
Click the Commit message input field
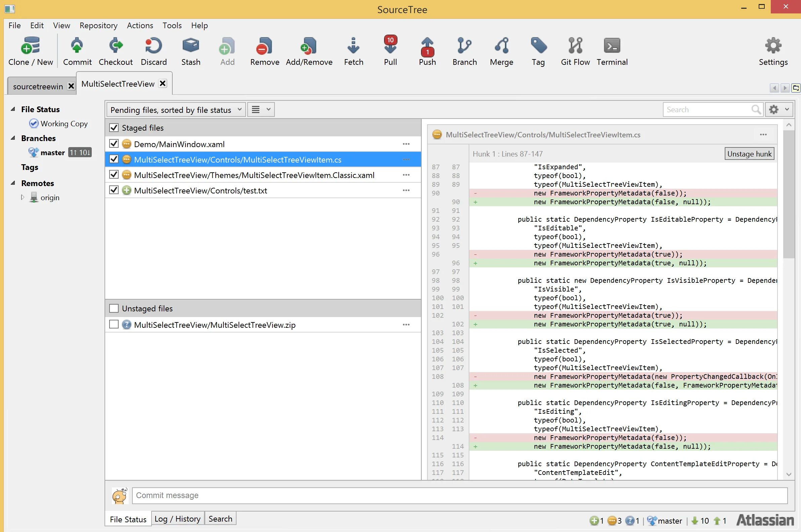tap(459, 495)
